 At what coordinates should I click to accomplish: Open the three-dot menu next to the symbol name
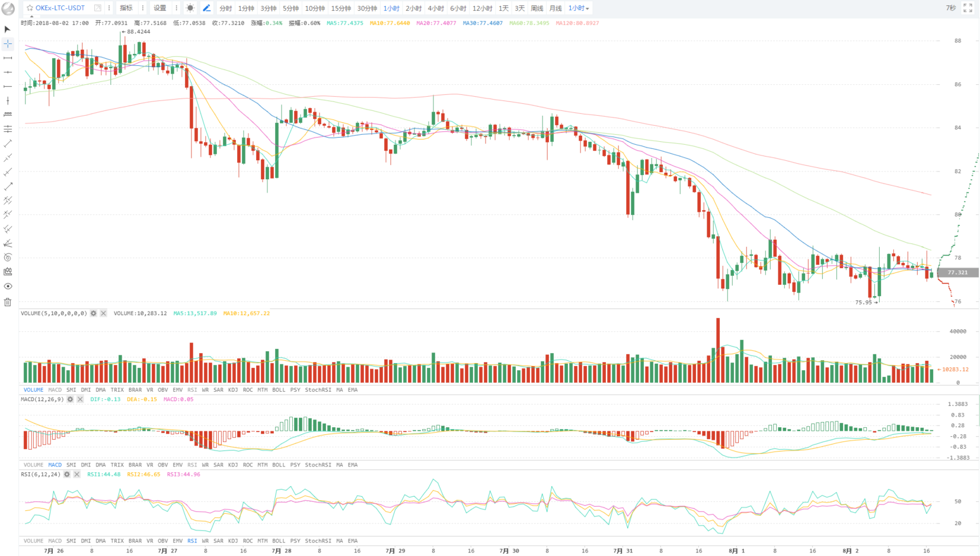pos(109,8)
